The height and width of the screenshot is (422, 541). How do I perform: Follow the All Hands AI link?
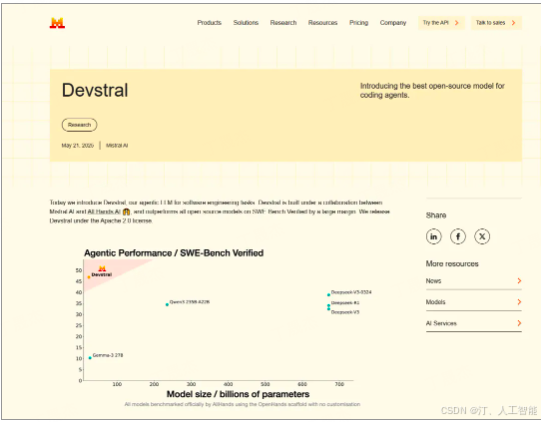[x=104, y=212]
